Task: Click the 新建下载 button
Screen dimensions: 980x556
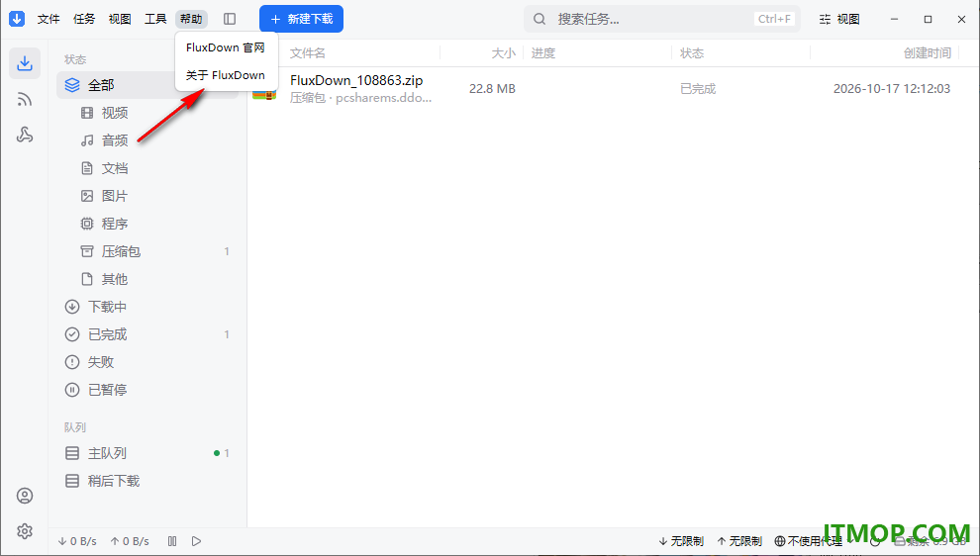Action: pos(301,19)
